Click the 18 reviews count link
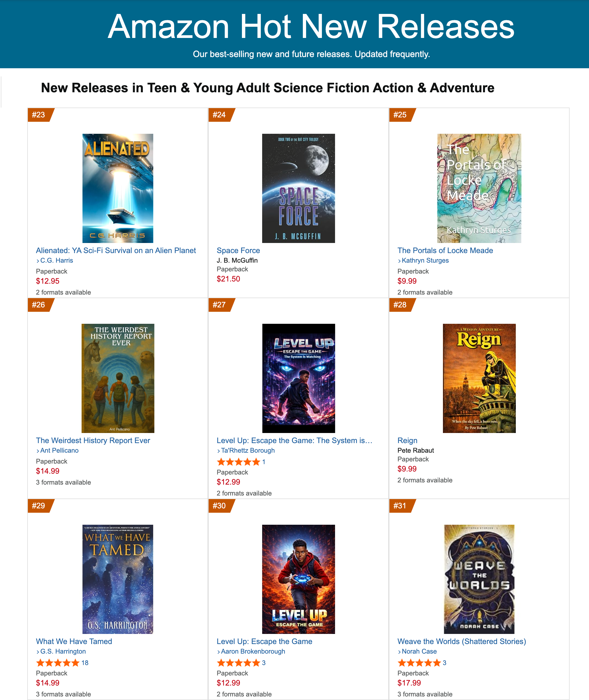Viewport: 589px width, 700px height. (85, 663)
